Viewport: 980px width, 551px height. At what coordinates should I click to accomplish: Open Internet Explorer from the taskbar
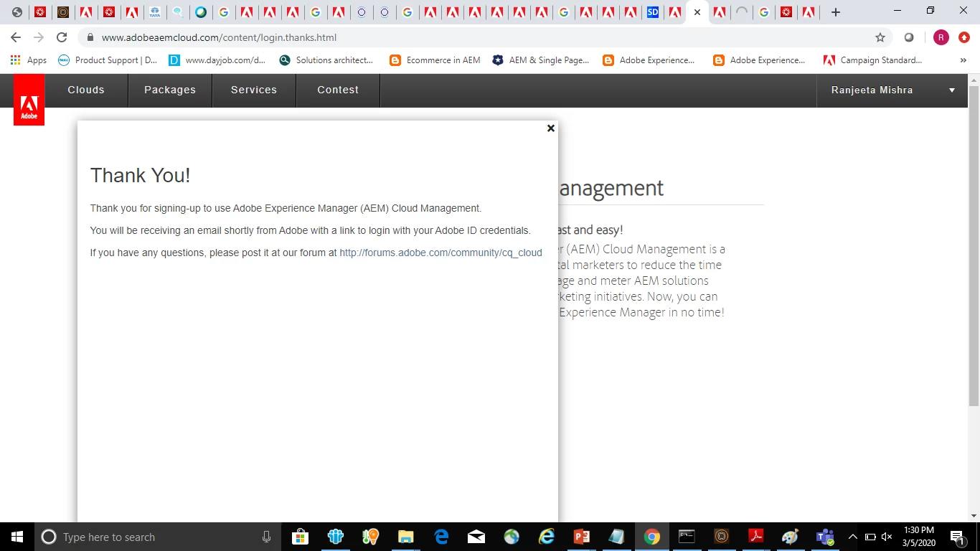(547, 537)
